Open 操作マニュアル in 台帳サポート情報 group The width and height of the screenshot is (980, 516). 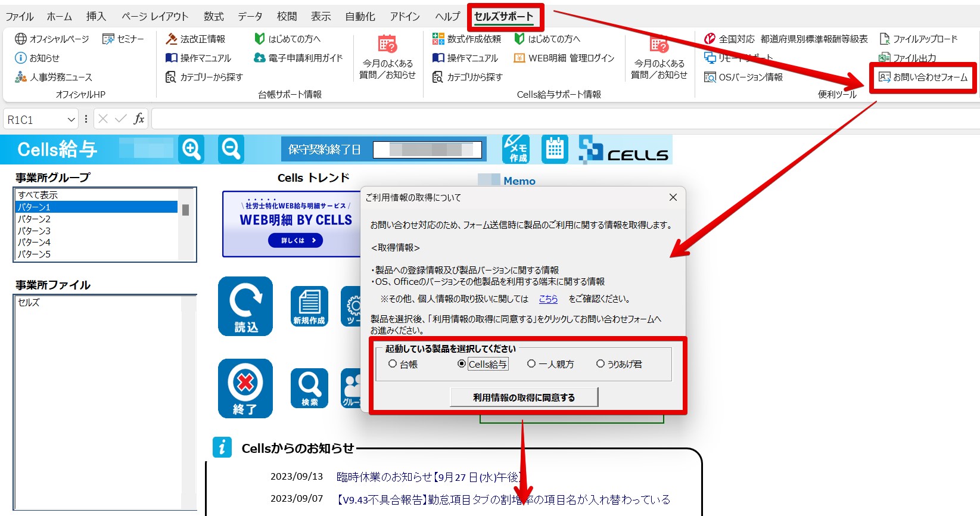click(x=198, y=58)
